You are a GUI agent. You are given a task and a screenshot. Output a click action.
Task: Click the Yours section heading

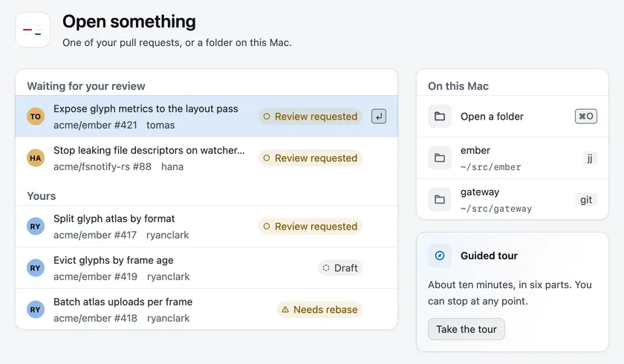42,196
